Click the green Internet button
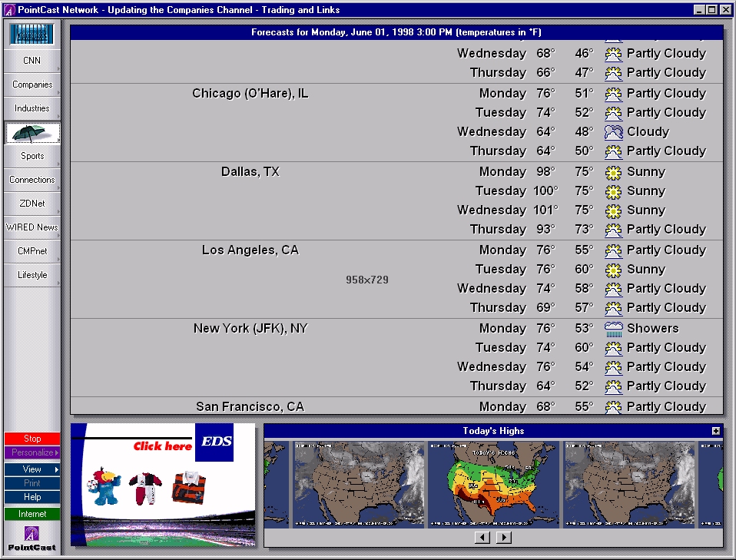Viewport: 736px width, 560px height. (32, 514)
